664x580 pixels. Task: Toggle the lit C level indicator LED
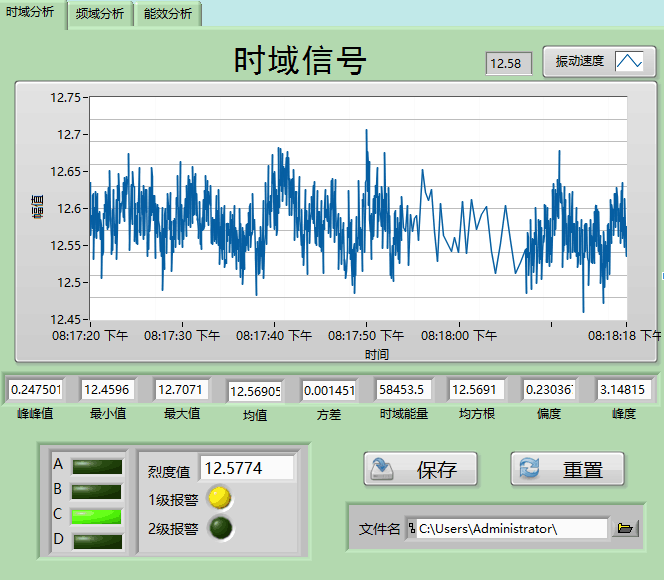97,517
